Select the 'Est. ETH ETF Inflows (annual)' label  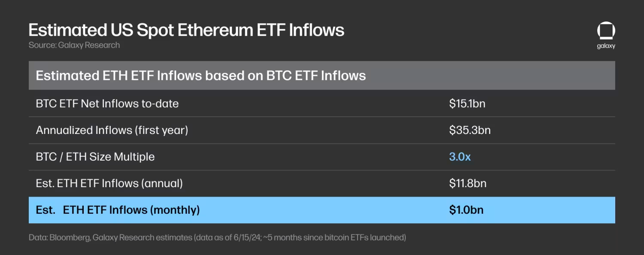pos(109,183)
